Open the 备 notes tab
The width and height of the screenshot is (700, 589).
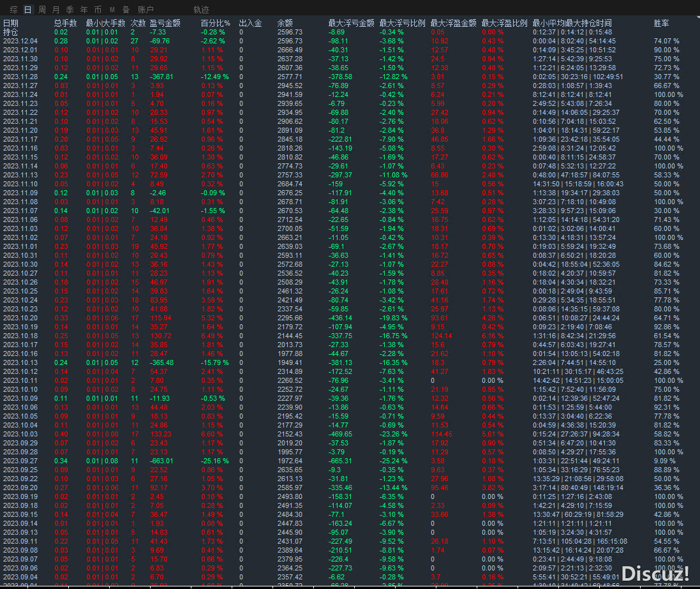[x=126, y=10]
